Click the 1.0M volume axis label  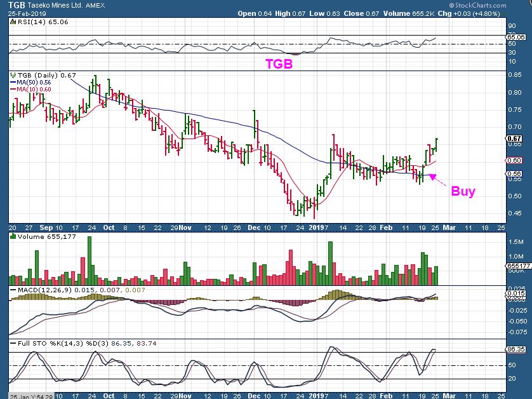(x=516, y=257)
